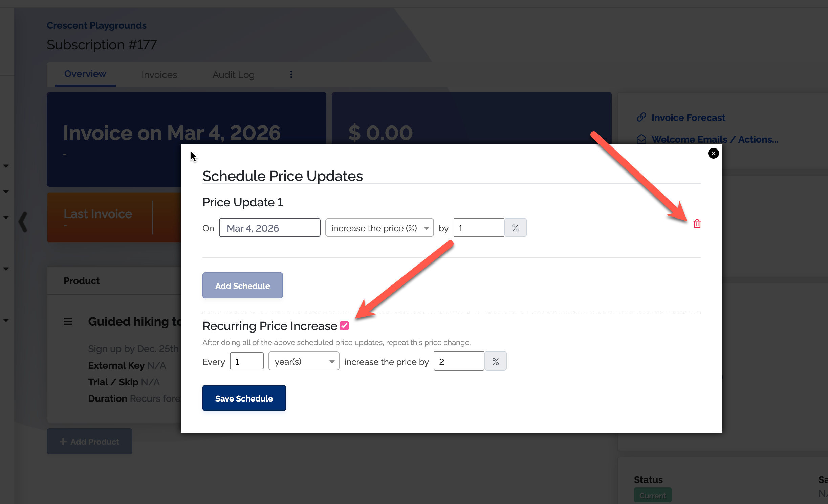Click the Mar 4, 2026 date field
This screenshot has height=504, width=828.
pyautogui.click(x=269, y=228)
